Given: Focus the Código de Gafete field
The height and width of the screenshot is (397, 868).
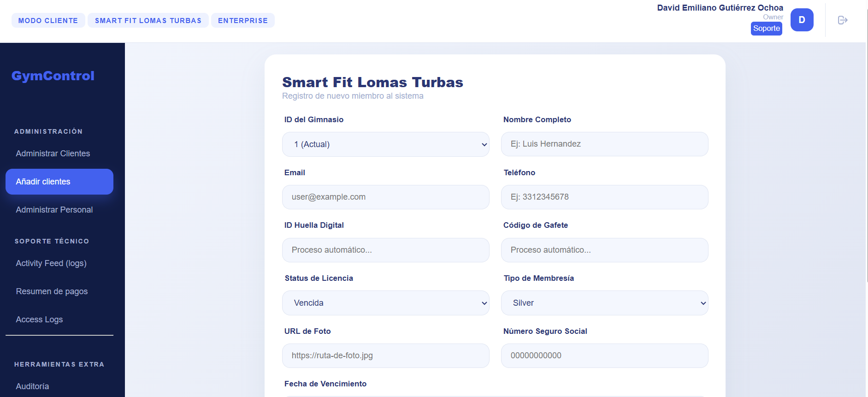Looking at the screenshot, I should 605,250.
